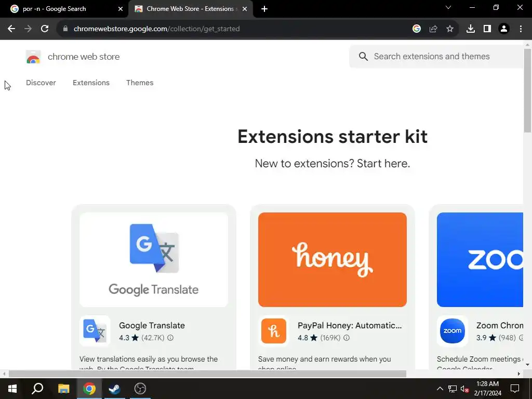View site information lock icon

pos(65,29)
